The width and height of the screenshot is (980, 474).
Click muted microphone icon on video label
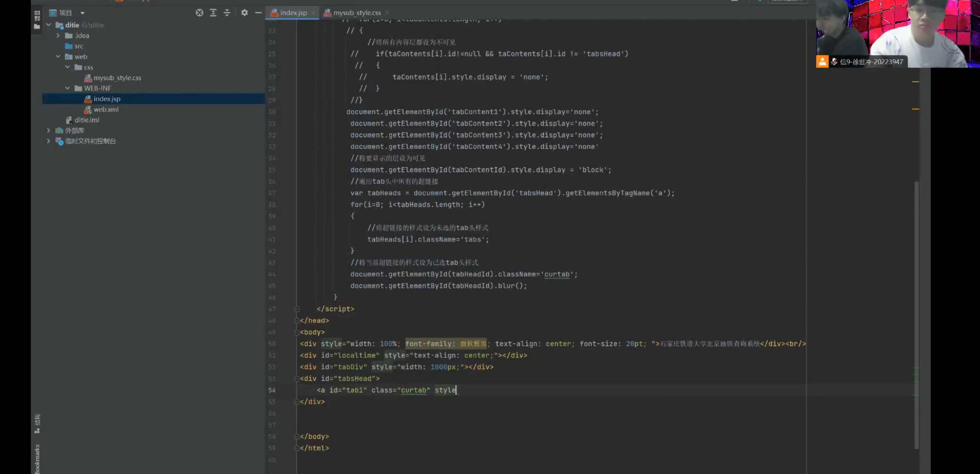coord(834,62)
